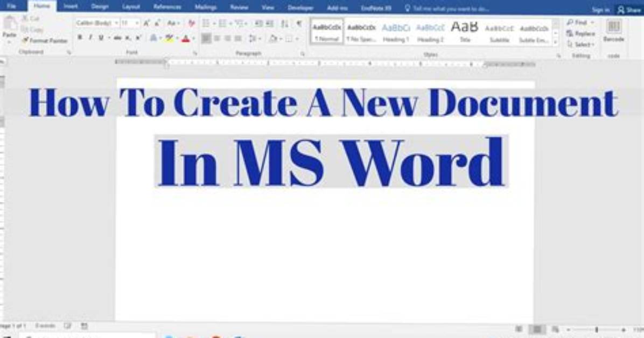
Task: Expand the Paste options arrow
Action: pyautogui.click(x=10, y=43)
